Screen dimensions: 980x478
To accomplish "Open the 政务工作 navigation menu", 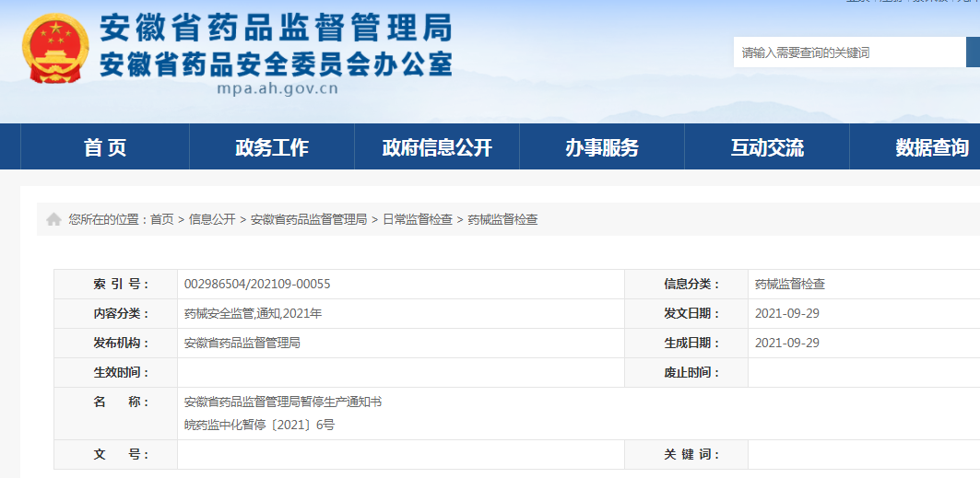I will coord(272,147).
